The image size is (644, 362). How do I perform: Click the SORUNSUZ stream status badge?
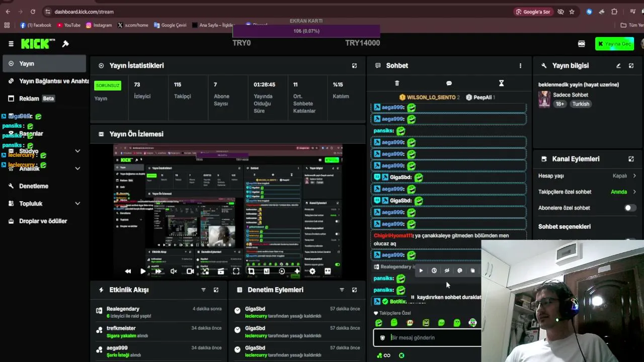coord(108,85)
